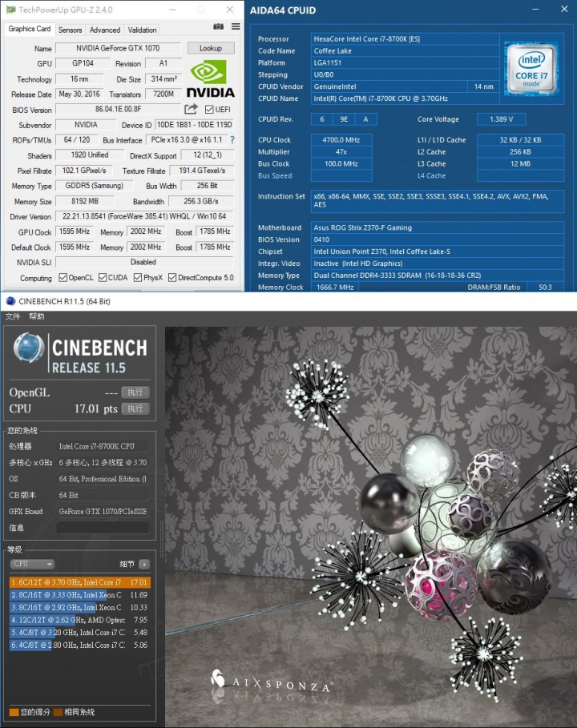577x728 pixels.
Task: Click the GFX Board GeForce GTX 1070 field
Action: 103,512
